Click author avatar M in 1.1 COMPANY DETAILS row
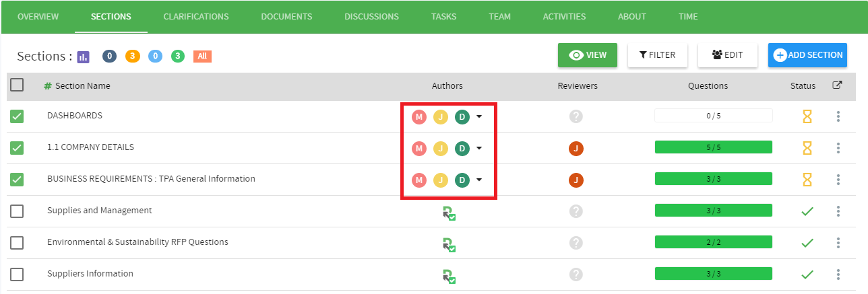The height and width of the screenshot is (294, 868). 419,148
